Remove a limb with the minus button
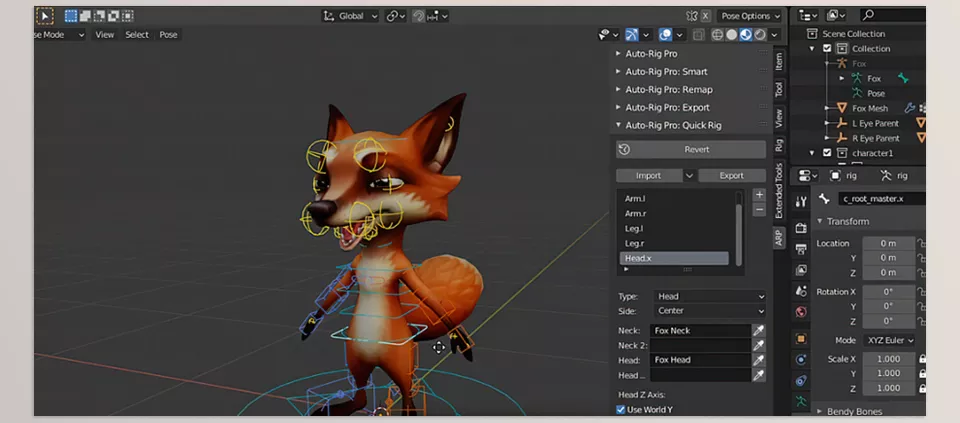Image resolution: width=960 pixels, height=423 pixels. (759, 210)
